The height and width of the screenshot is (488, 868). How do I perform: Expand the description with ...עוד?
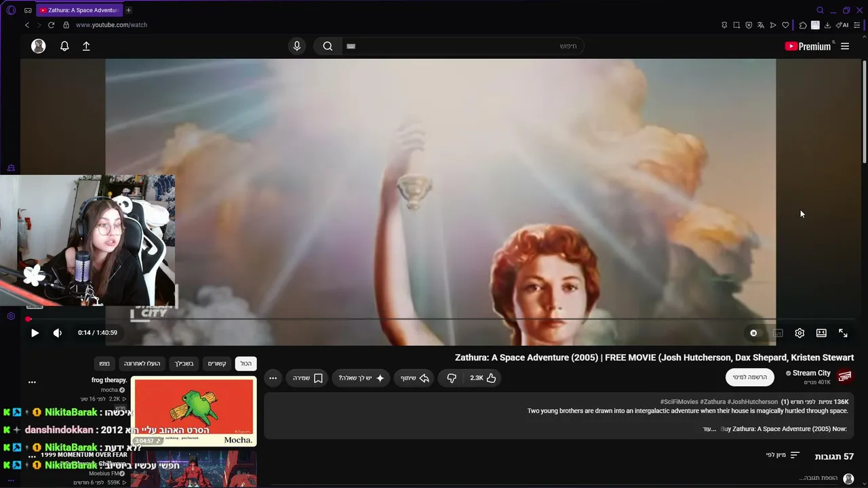click(x=709, y=429)
